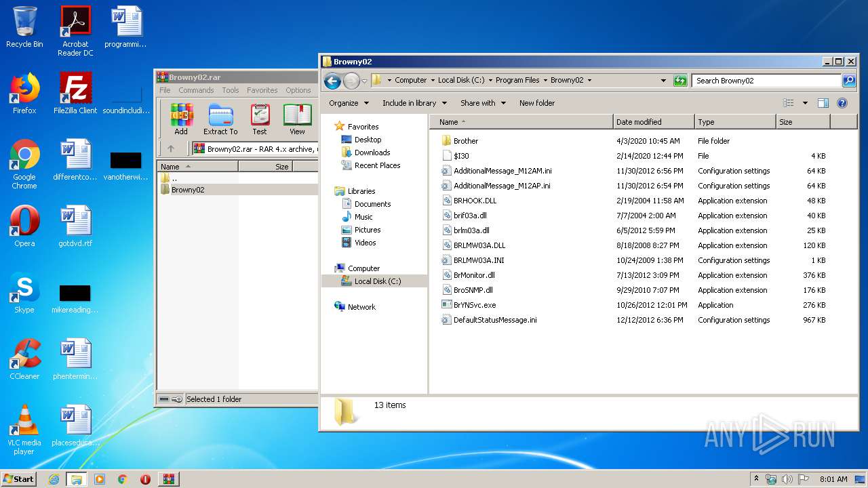Click the WinRAR Extract To icon
This screenshot has height=488, width=868.
click(220, 119)
